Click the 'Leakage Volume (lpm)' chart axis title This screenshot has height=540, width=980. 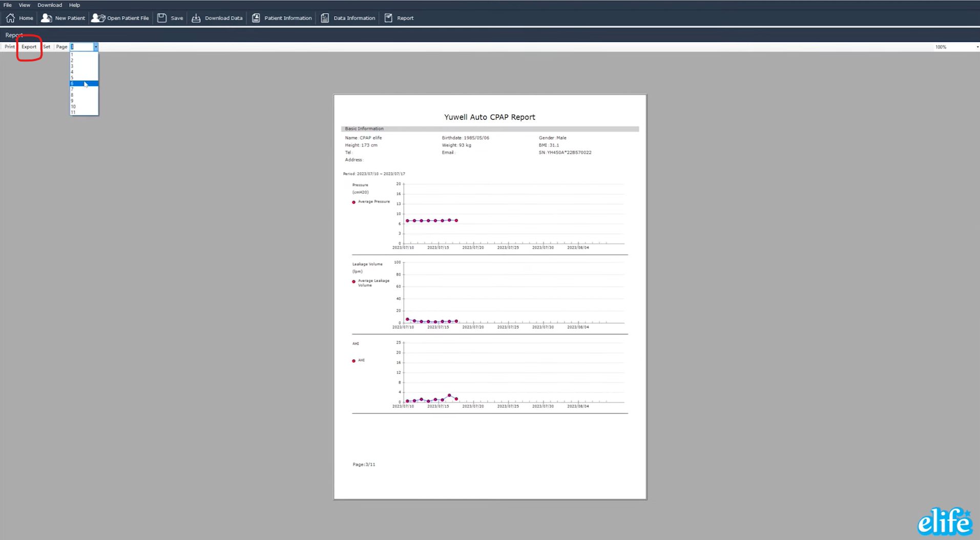point(367,267)
